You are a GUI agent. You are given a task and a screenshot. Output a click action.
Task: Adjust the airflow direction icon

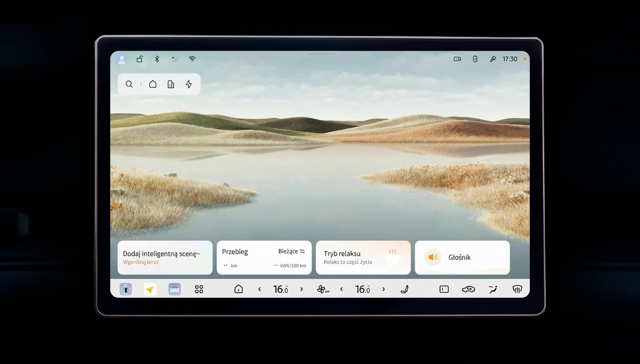click(x=493, y=289)
